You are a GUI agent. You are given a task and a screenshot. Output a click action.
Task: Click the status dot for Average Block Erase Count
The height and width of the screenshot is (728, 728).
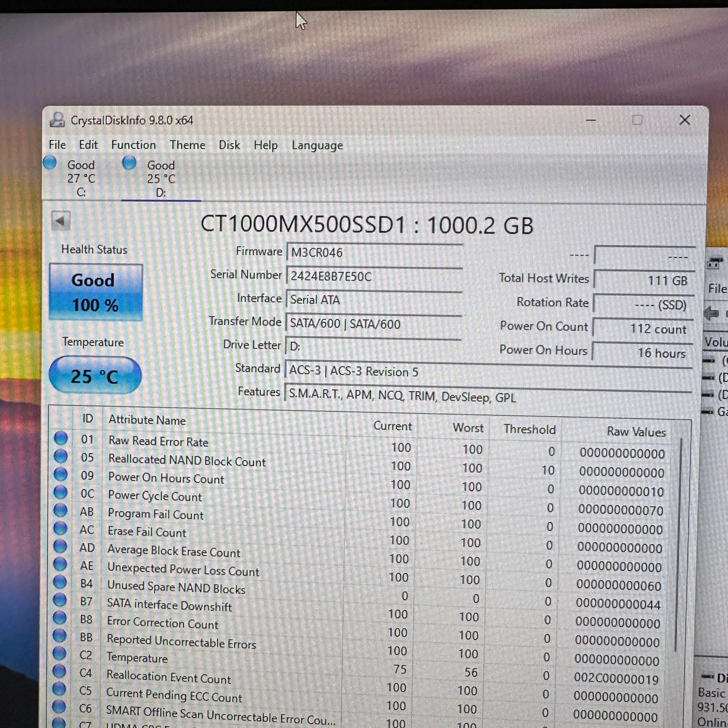pos(60,546)
